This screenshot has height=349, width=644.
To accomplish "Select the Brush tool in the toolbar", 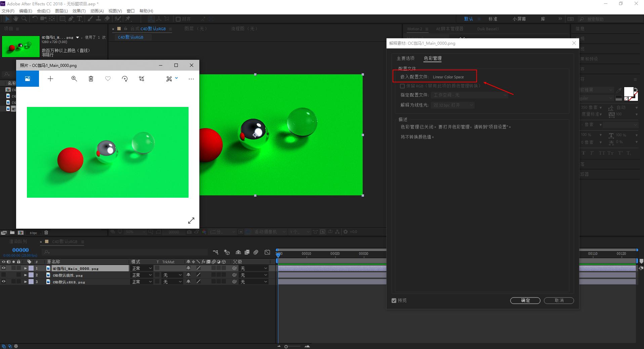I will tap(90, 19).
